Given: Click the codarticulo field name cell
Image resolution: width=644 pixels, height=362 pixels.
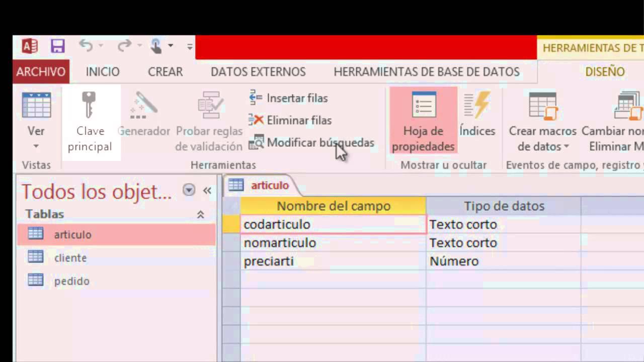Looking at the screenshot, I should pos(333,224).
